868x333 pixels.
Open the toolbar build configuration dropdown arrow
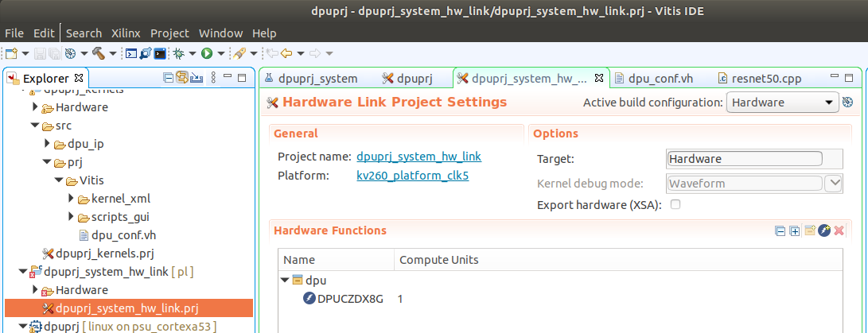[x=84, y=54]
